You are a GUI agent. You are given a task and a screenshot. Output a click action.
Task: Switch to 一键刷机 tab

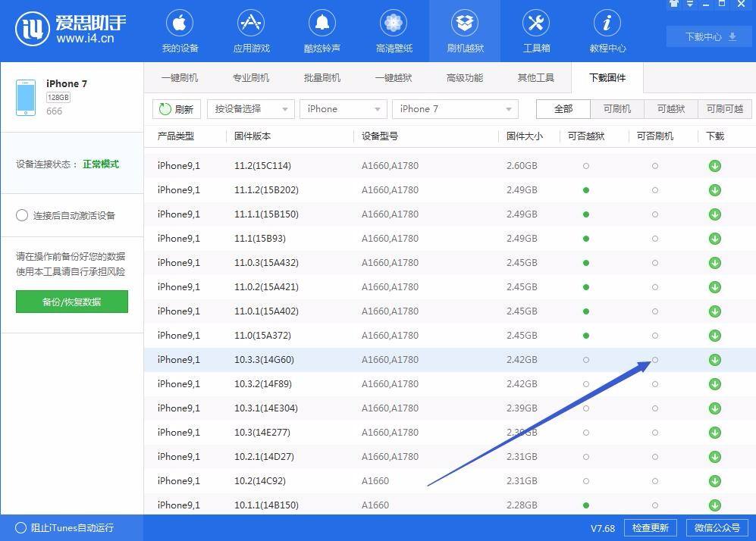point(180,77)
